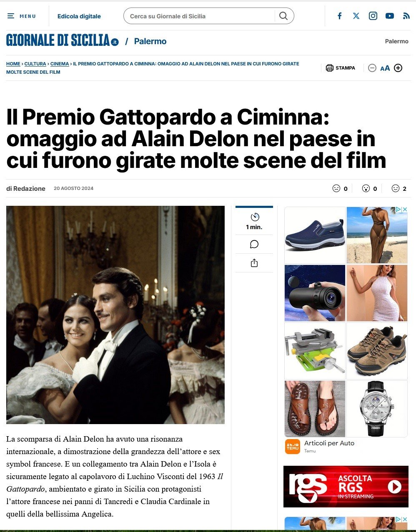Image resolution: width=416 pixels, height=532 pixels.
Task: Decrease text size with minus icon
Action: pyautogui.click(x=372, y=68)
